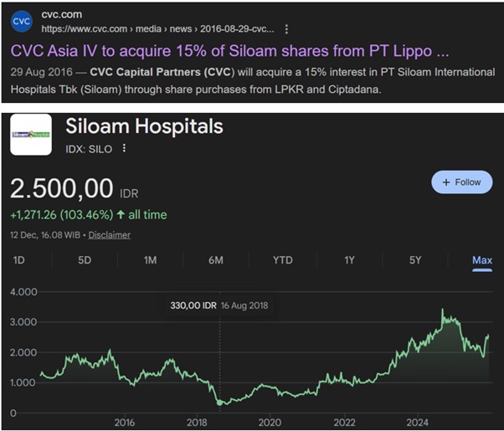
Task: Click the 16 Aug 2018 data point on chart
Action: [219, 403]
